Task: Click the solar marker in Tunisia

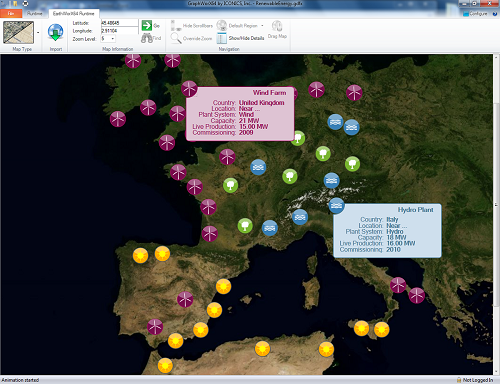Action: [326, 349]
